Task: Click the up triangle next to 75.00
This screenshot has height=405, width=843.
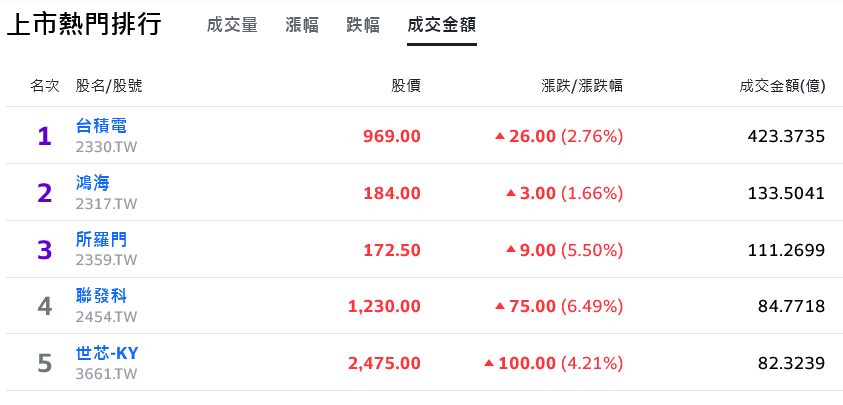Action: pos(500,306)
